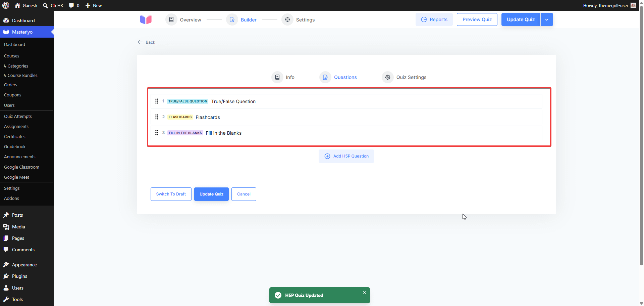Click drag handle of Flashcards row

click(x=157, y=117)
